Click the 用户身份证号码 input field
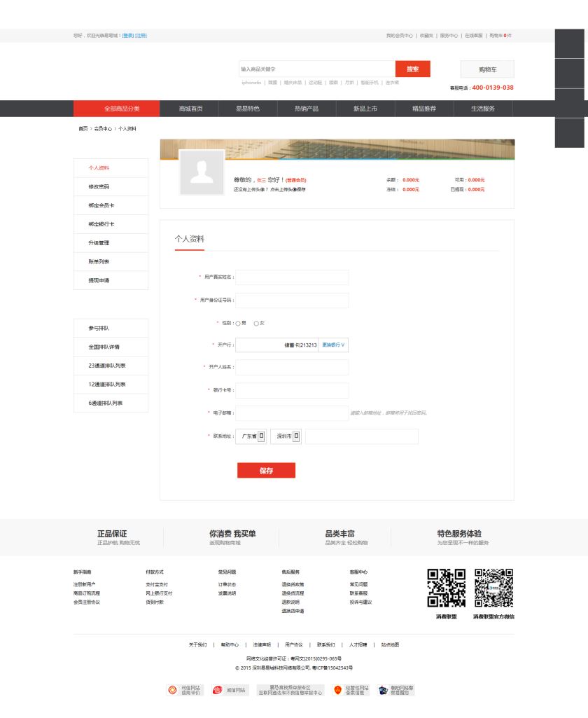The height and width of the screenshot is (718, 588). [x=292, y=301]
